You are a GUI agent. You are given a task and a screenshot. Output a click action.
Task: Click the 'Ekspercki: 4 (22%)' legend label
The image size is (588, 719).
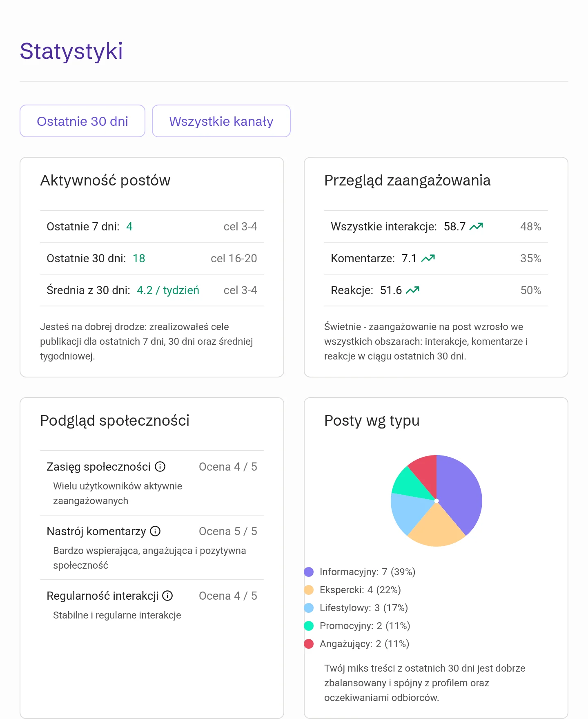(x=360, y=590)
